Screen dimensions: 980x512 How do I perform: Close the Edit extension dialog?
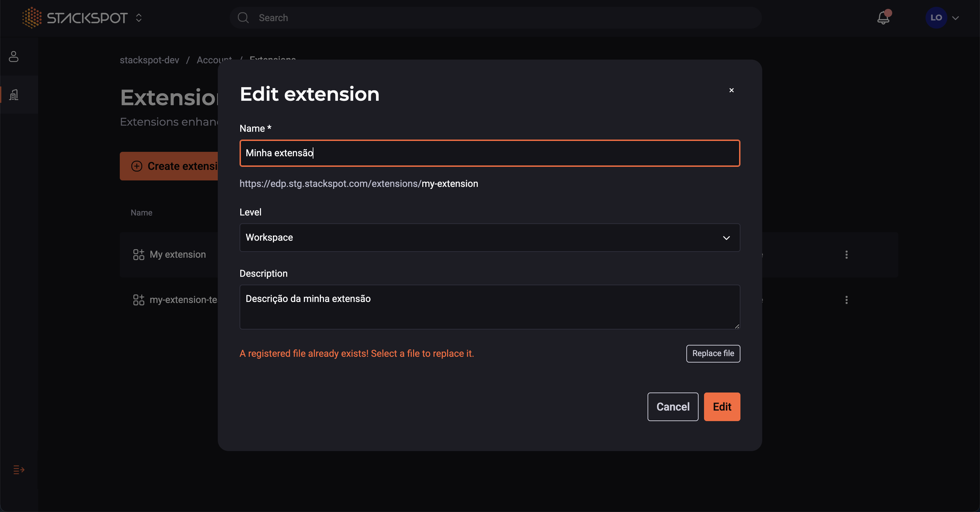coord(731,90)
